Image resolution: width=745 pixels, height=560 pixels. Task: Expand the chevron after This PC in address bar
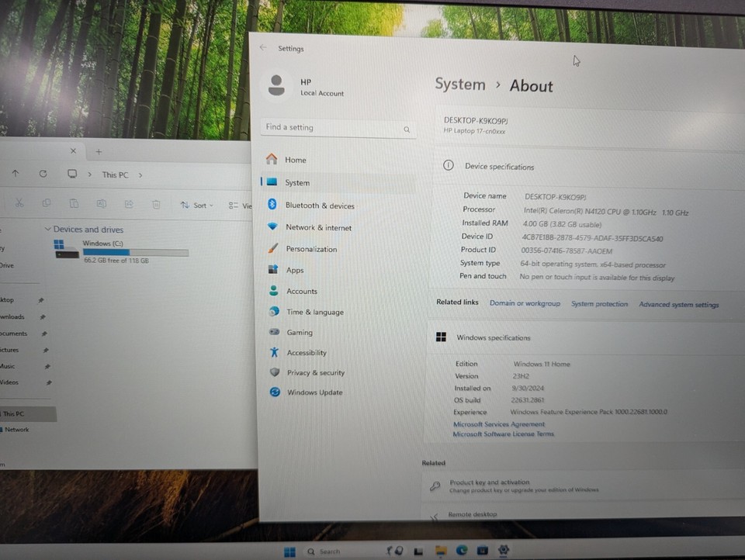[x=140, y=175]
